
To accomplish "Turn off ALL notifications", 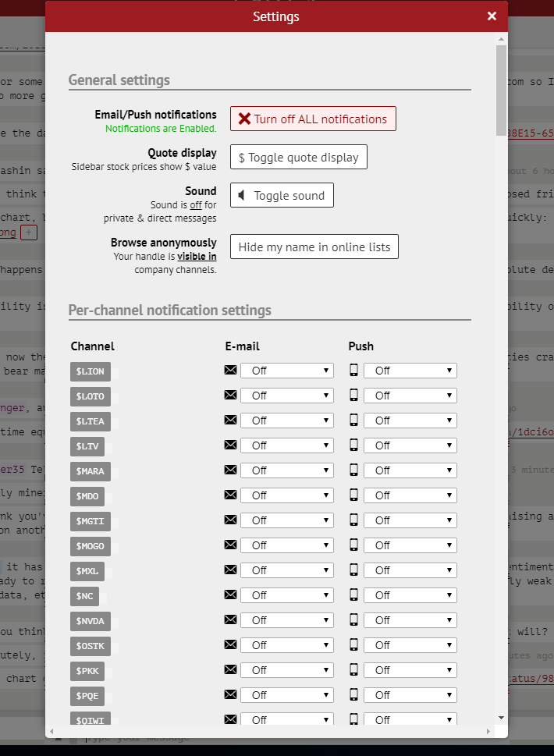I will [x=313, y=119].
